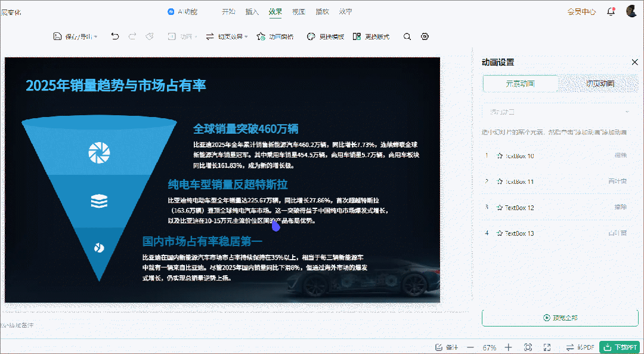Switch to the 播放 tab
The image size is (644, 354).
pos(323,12)
